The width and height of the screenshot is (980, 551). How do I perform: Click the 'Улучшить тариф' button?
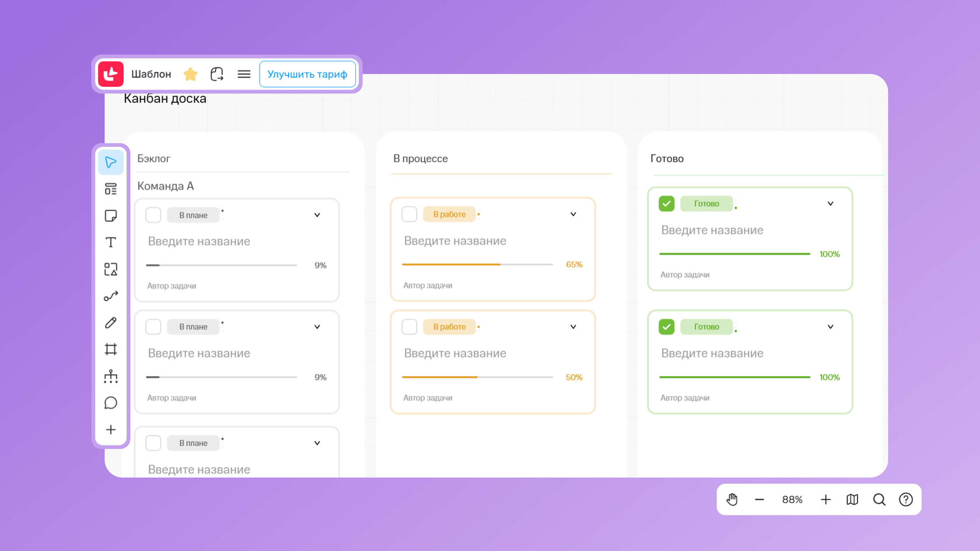click(307, 74)
